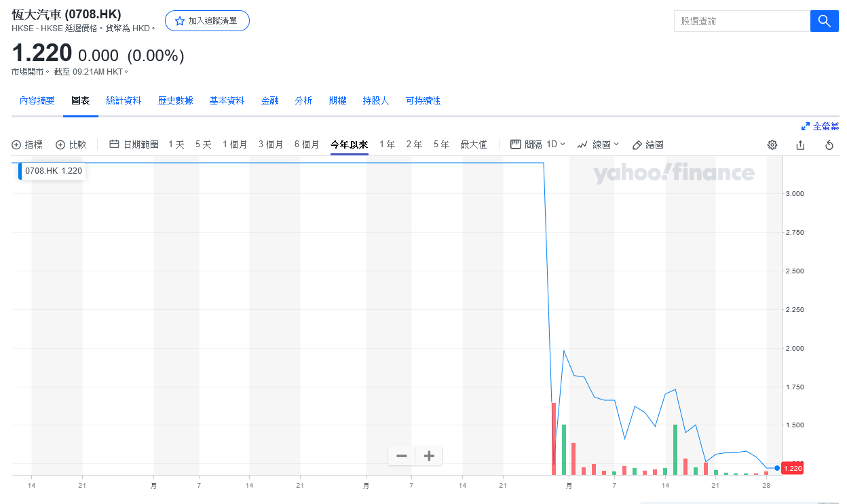Reset chart with the undo arrow icon
Image resolution: width=847 pixels, height=504 pixels.
[829, 144]
